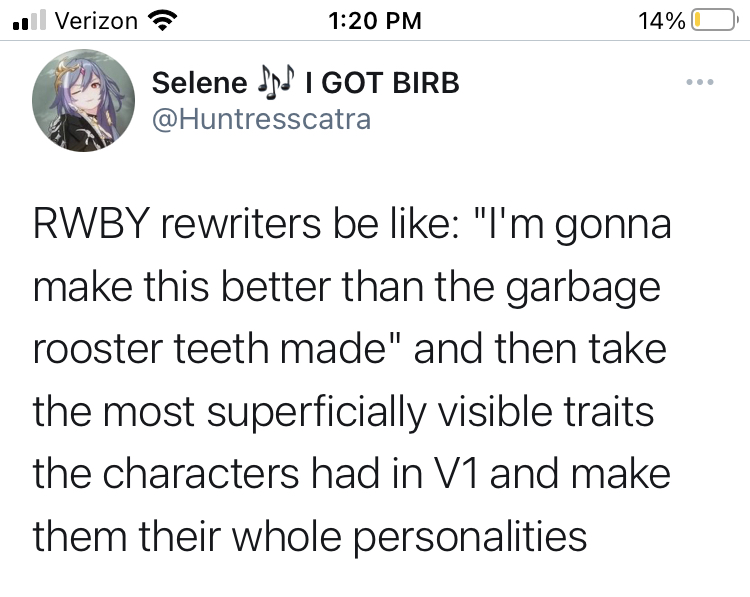Tap the word garbage in the tweet
Viewport: 750px width, 597px height.
[583, 289]
